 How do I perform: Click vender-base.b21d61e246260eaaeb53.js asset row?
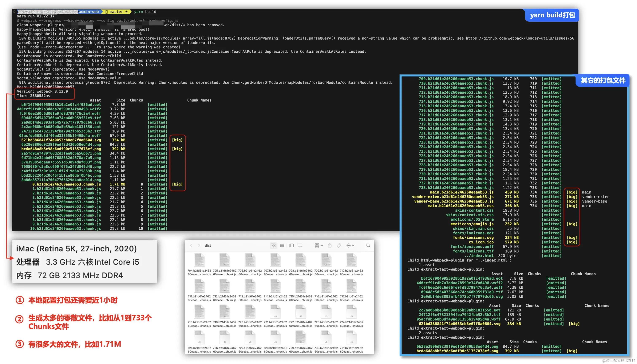click(x=511, y=201)
